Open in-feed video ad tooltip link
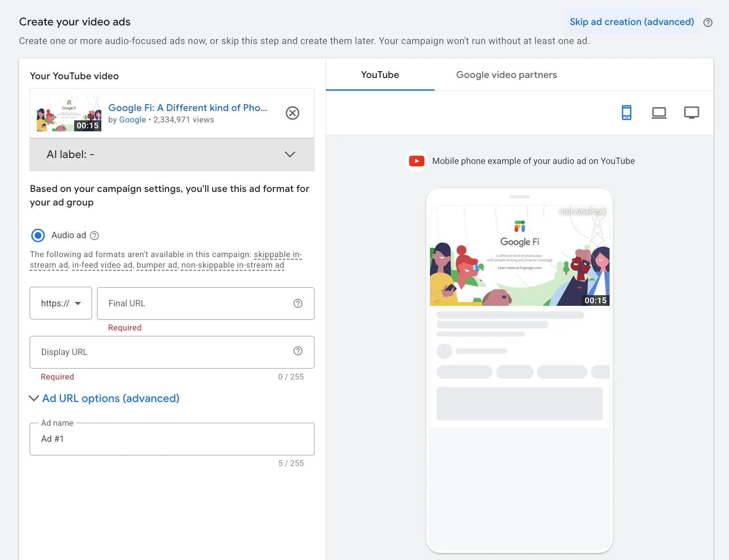The width and height of the screenshot is (729, 560). 102,265
